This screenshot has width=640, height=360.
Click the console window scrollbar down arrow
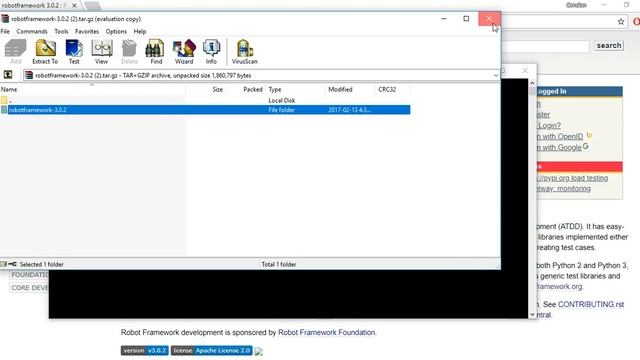[x=532, y=314]
